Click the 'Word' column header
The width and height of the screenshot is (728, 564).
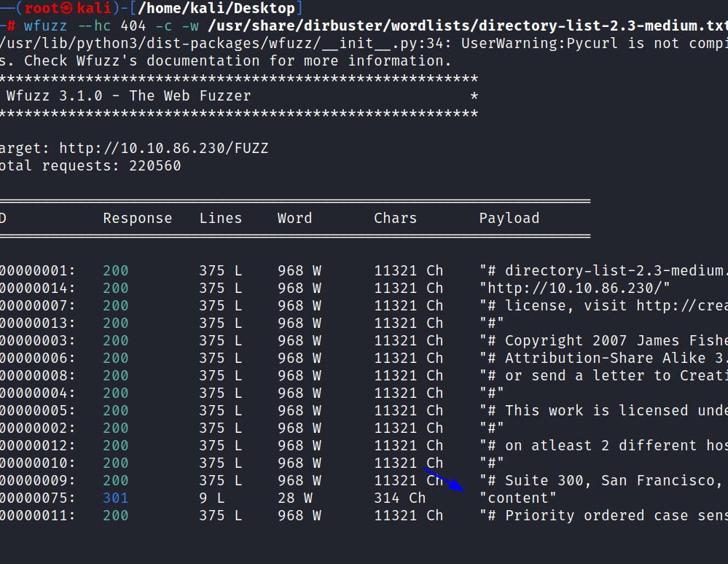[x=295, y=218]
